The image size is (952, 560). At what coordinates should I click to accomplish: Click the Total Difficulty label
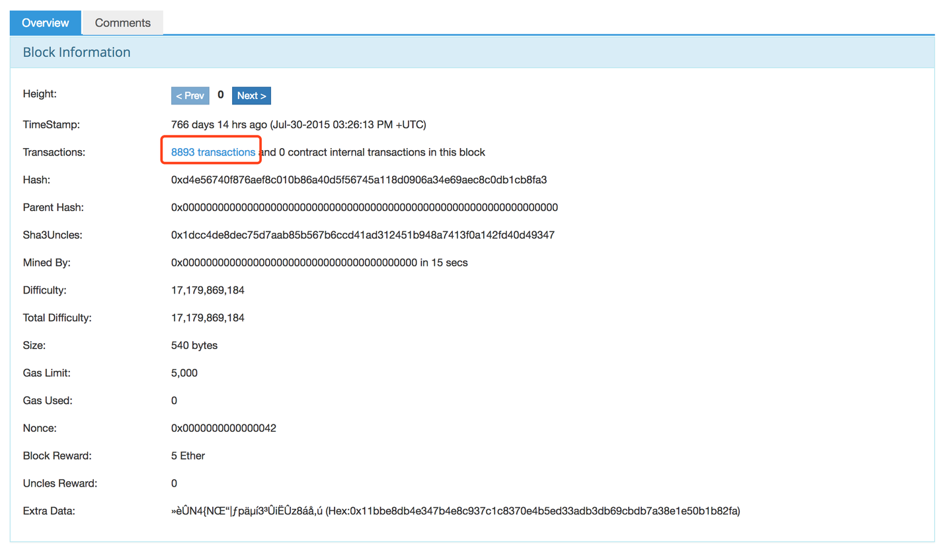(58, 318)
